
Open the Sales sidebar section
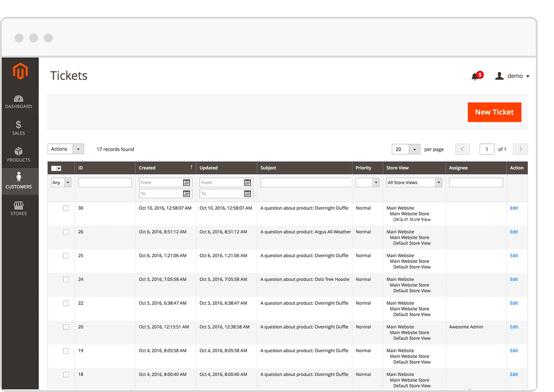pyautogui.click(x=19, y=128)
